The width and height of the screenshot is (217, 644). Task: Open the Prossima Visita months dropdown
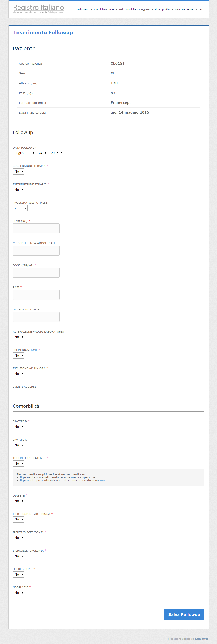coord(20,208)
